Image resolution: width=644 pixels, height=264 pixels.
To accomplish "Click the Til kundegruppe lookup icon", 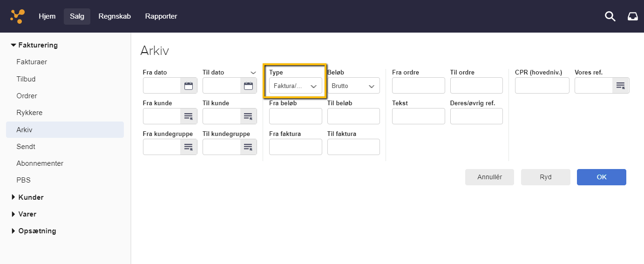I will point(248,147).
